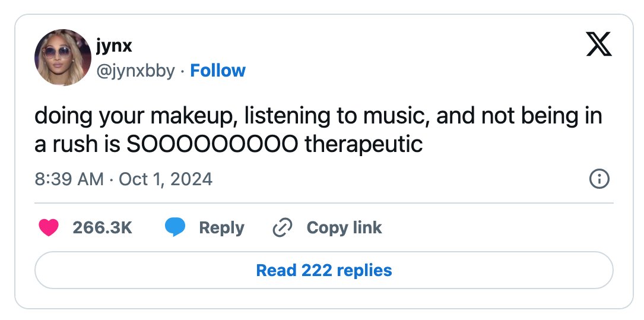View the 266.3K likes count
The image size is (644, 320).
[x=102, y=227]
